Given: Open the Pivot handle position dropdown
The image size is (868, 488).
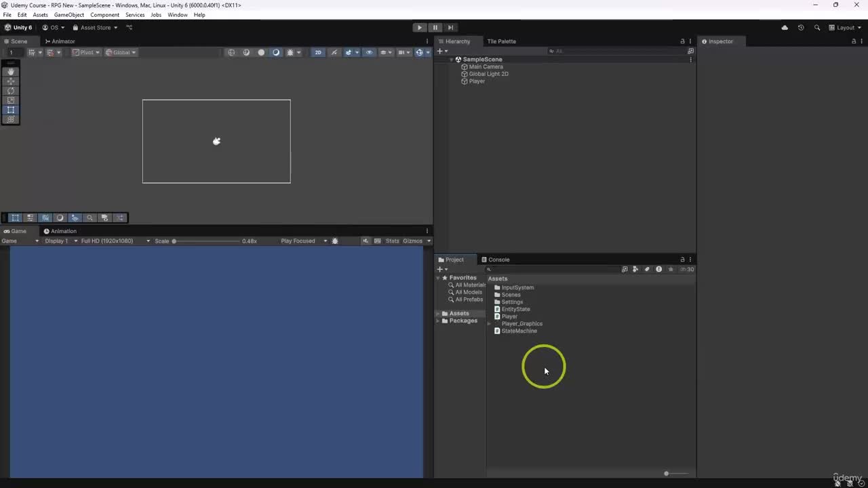Looking at the screenshot, I should (x=86, y=52).
